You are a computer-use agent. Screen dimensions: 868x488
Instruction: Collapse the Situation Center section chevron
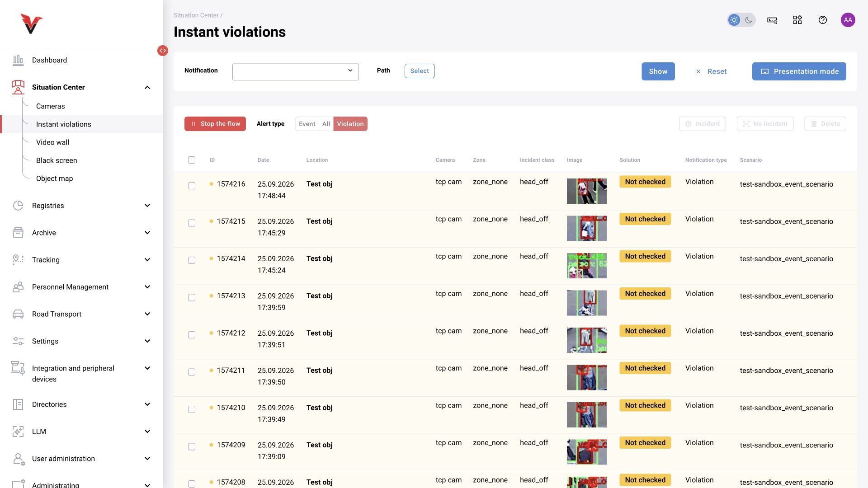(147, 87)
